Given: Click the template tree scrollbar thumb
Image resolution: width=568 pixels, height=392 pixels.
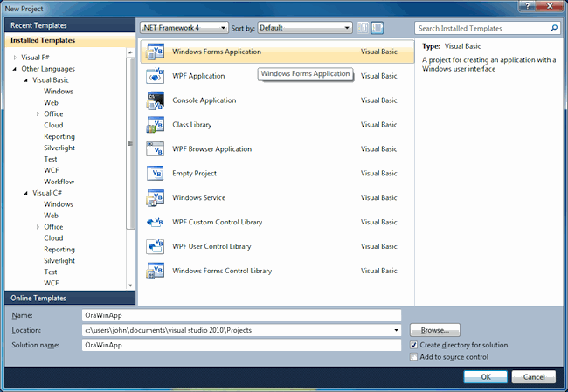Looking at the screenshot, I should (130, 143).
